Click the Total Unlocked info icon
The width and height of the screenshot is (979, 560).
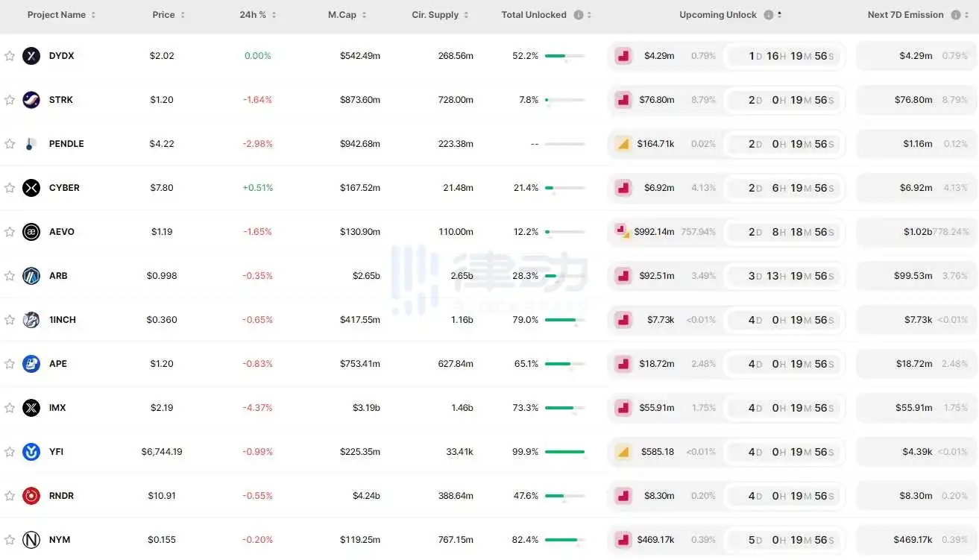click(579, 15)
